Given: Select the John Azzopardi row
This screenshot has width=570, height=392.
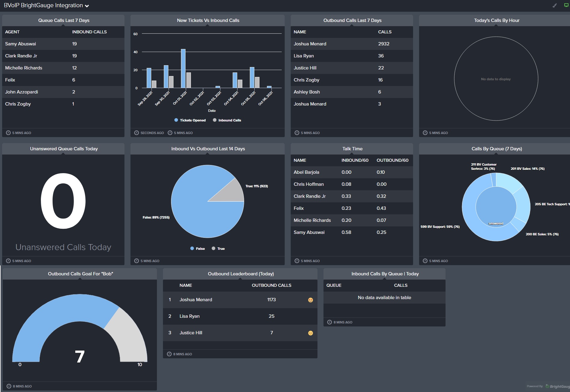Looking at the screenshot, I should [63, 92].
